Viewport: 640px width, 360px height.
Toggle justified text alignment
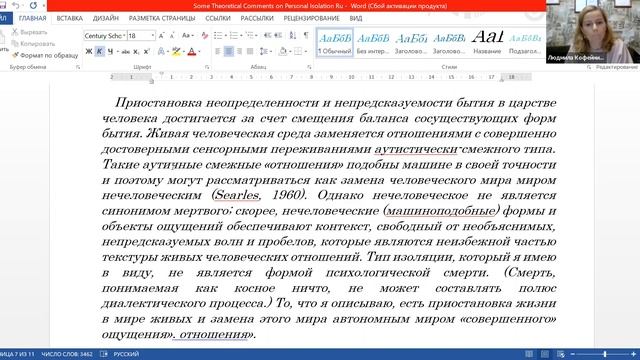click(250, 51)
